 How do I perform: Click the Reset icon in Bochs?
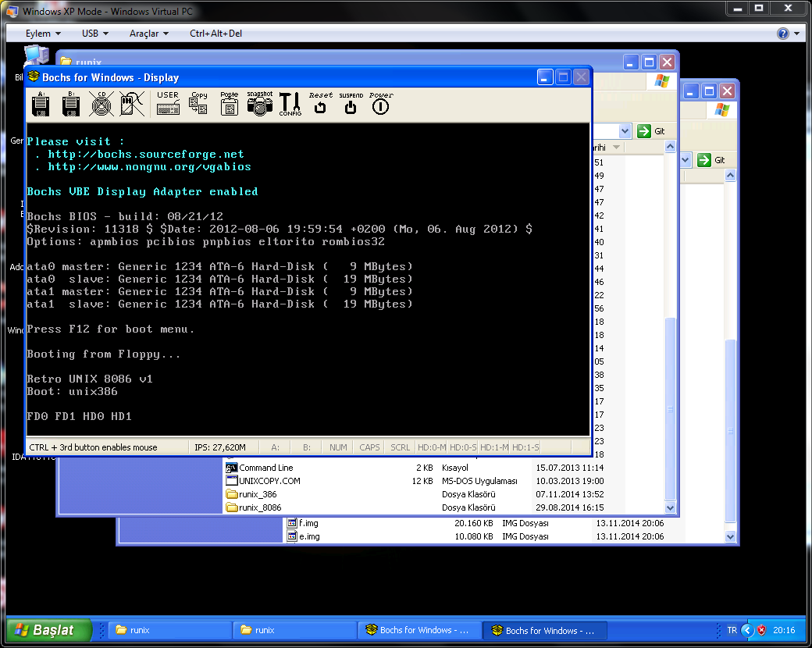[x=321, y=103]
